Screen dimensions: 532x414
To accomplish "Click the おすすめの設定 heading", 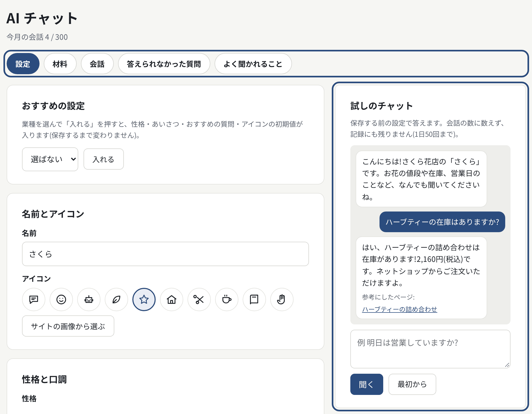I will (x=53, y=106).
